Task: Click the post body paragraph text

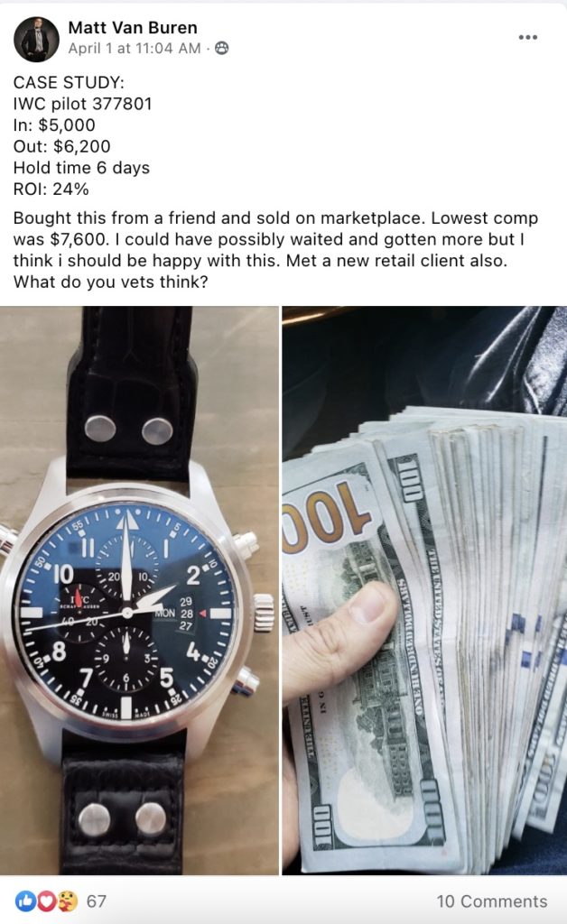Action: click(276, 250)
